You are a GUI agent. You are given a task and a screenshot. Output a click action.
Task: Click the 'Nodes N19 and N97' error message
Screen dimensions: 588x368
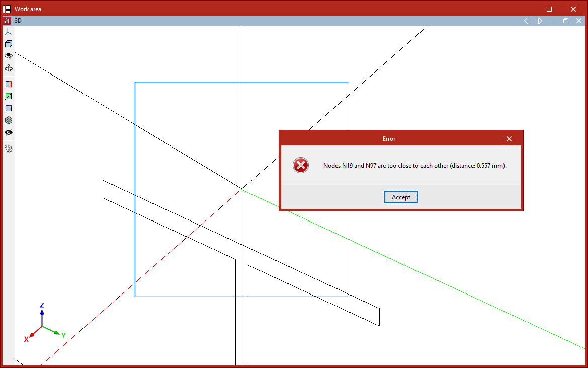[x=415, y=166]
